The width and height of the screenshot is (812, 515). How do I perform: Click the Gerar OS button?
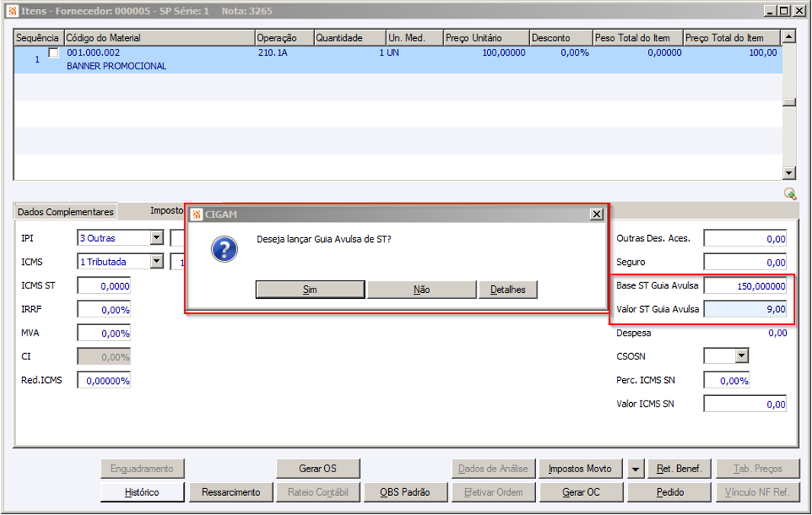[x=318, y=469]
